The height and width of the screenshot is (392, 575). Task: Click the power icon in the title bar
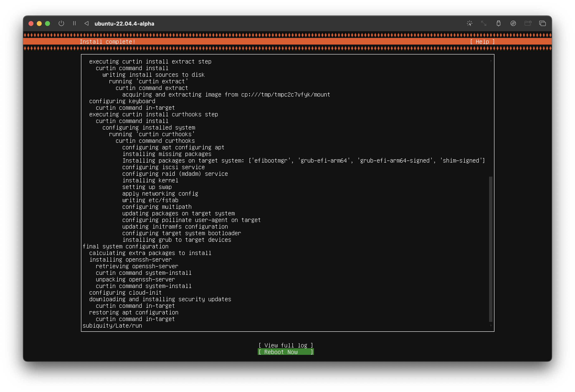point(61,24)
